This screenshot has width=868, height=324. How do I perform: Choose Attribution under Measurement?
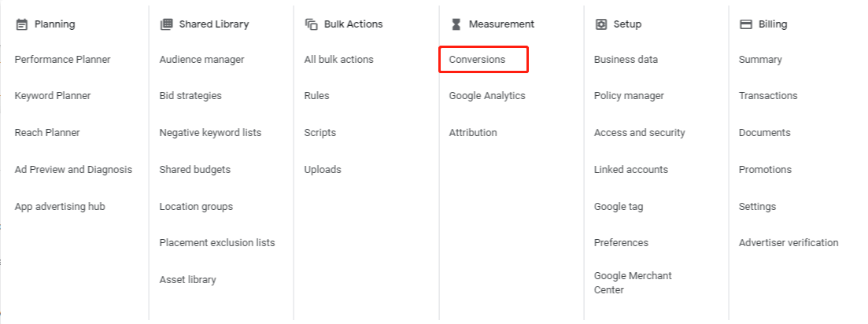[x=473, y=133]
